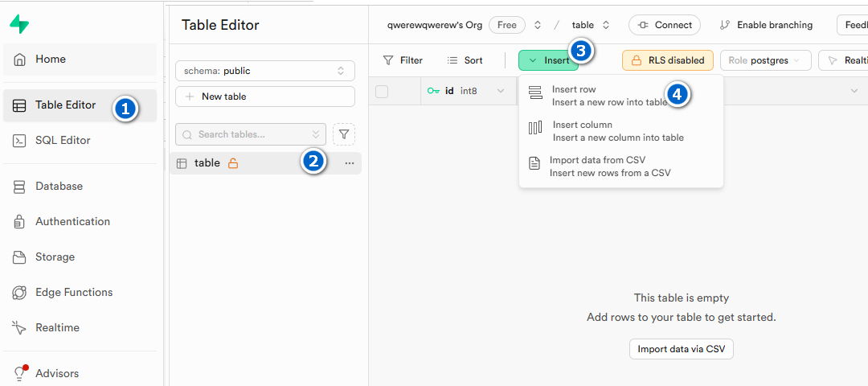Open the Storage section
The image size is (868, 386).
pos(55,257)
